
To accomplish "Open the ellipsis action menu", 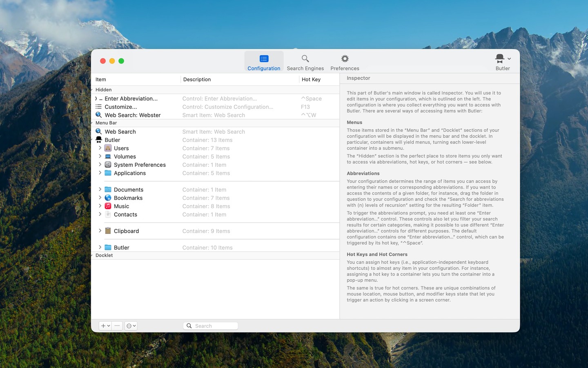I will [131, 326].
